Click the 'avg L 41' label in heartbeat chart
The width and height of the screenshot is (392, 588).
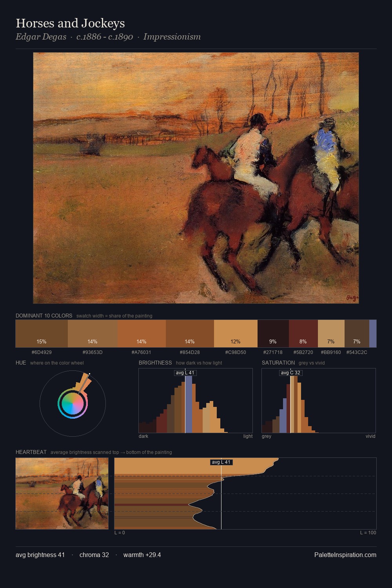tap(221, 462)
